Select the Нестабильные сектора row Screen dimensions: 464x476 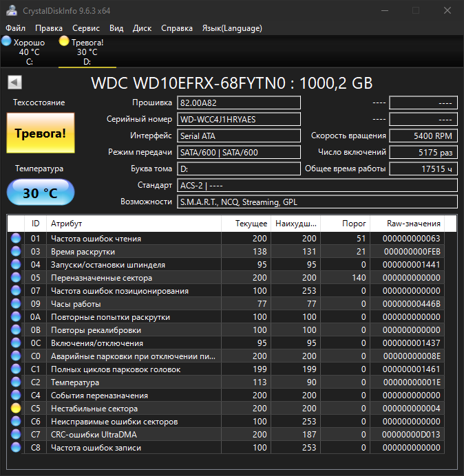click(226, 409)
